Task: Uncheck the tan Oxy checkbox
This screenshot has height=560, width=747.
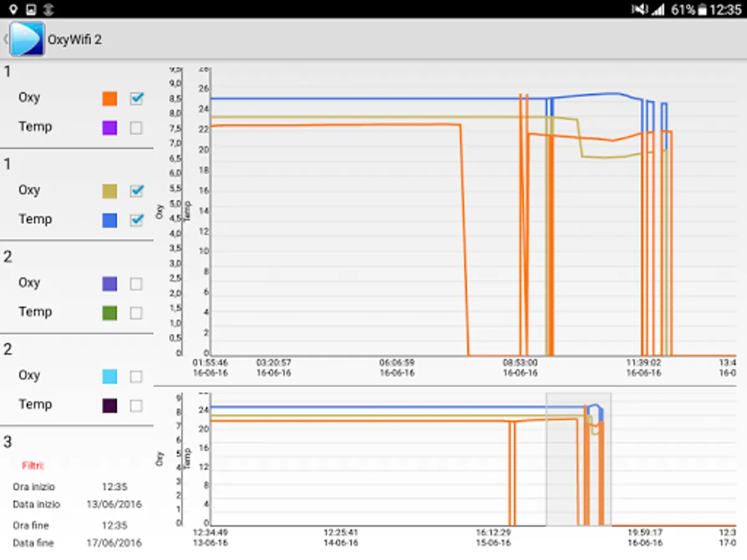Action: (x=136, y=191)
